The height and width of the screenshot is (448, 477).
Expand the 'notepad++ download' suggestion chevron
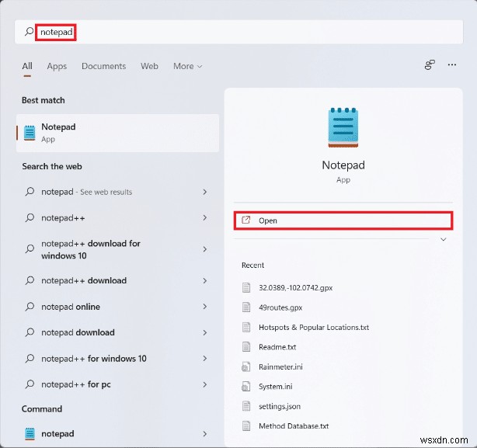pos(205,280)
